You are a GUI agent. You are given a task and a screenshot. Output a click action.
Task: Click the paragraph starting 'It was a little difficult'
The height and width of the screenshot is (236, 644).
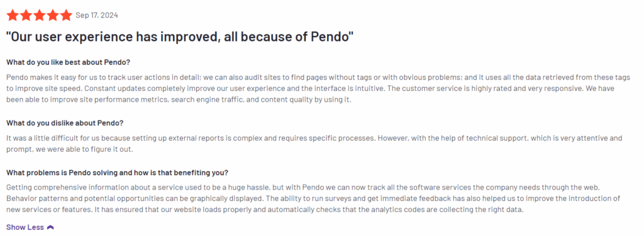click(314, 144)
